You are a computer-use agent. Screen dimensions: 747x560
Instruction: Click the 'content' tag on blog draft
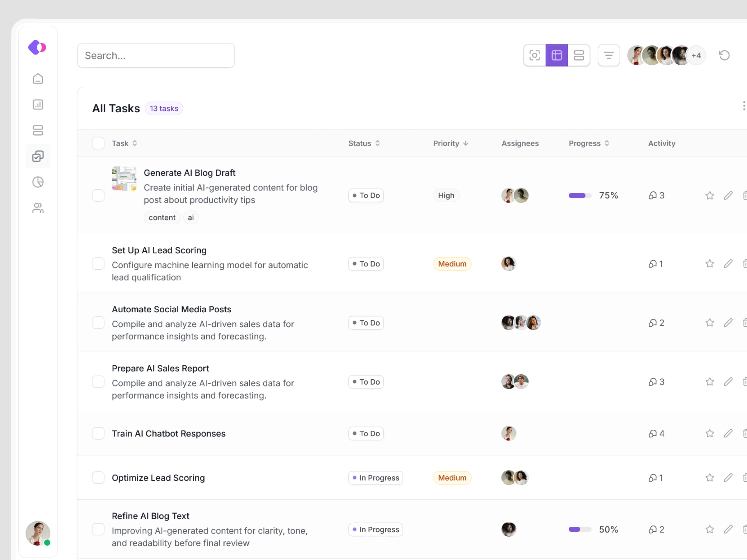point(162,217)
